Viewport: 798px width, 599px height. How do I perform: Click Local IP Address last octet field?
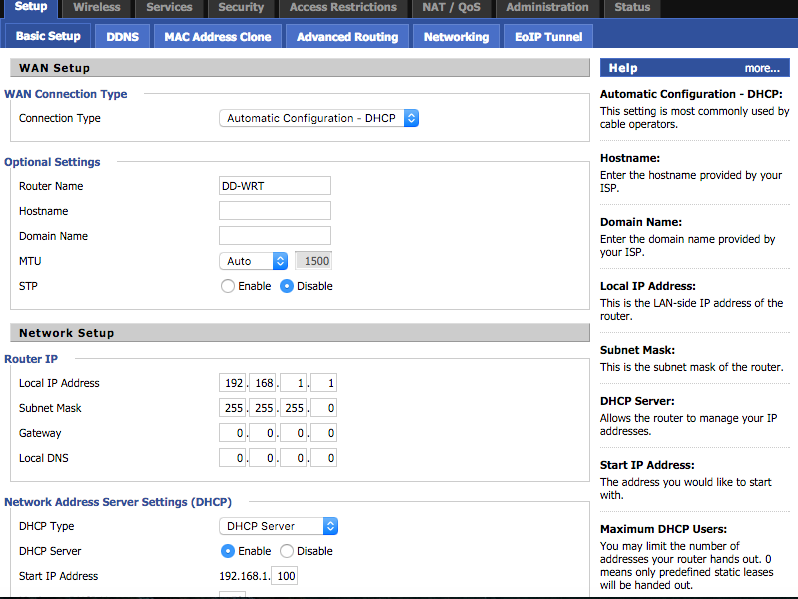(323, 383)
